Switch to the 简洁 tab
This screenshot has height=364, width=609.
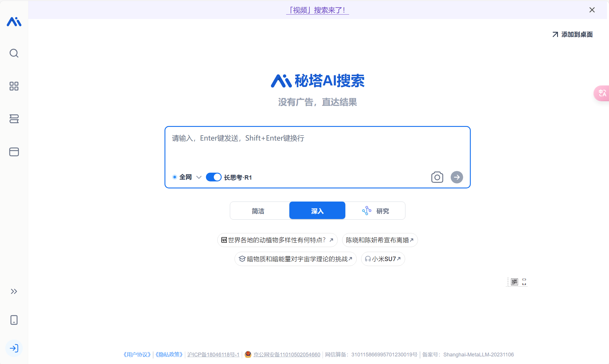point(258,211)
